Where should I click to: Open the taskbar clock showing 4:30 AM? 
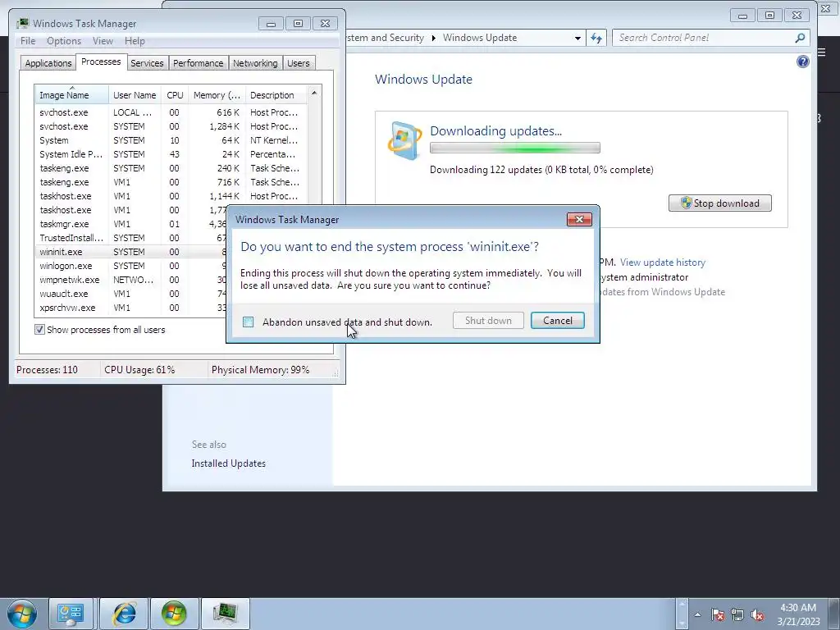tap(798, 614)
